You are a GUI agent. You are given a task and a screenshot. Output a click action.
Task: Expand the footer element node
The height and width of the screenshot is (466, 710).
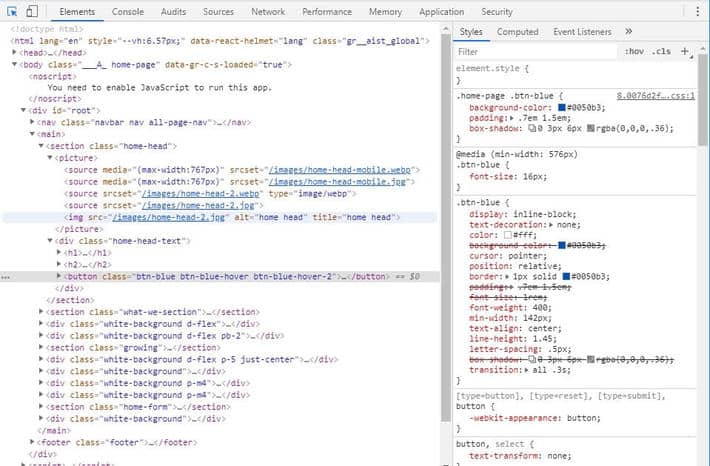32,442
